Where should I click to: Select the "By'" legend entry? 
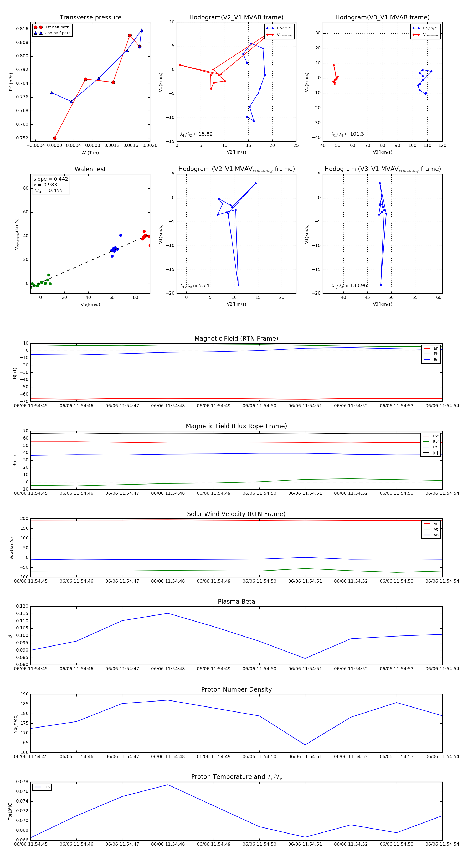click(431, 442)
